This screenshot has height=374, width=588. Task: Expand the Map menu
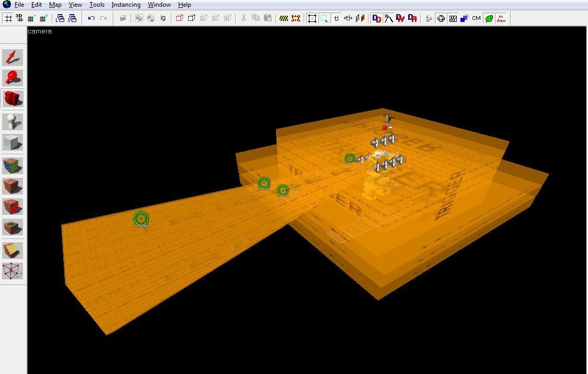(55, 5)
